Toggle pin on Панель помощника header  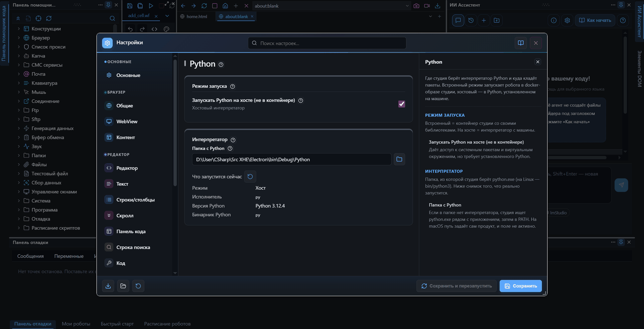(x=108, y=5)
